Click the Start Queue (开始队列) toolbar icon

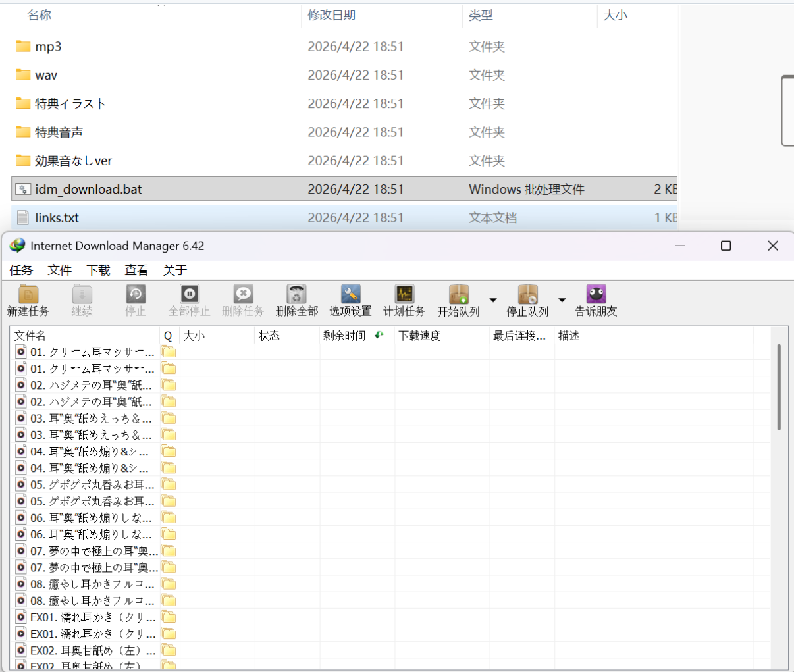coord(458,301)
